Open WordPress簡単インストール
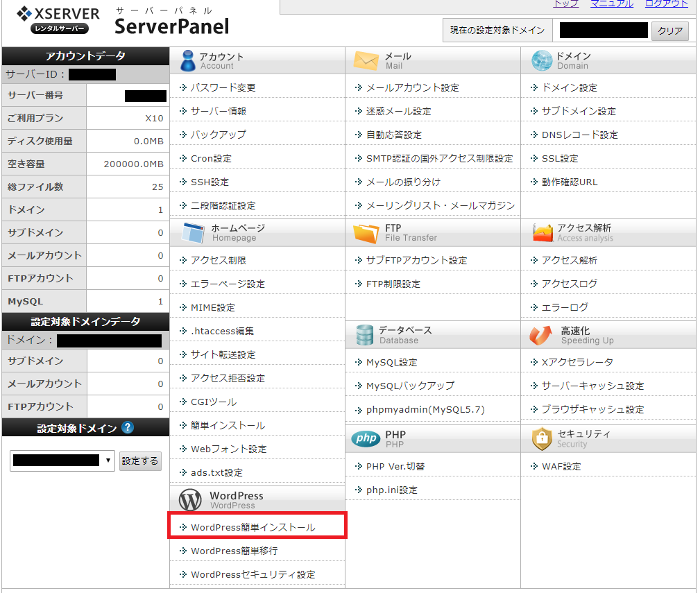The image size is (700, 593). 253,527
